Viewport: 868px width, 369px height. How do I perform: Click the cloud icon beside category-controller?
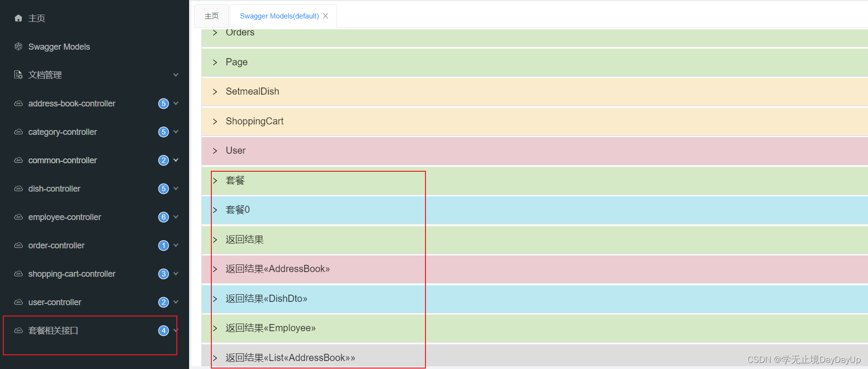(x=18, y=132)
